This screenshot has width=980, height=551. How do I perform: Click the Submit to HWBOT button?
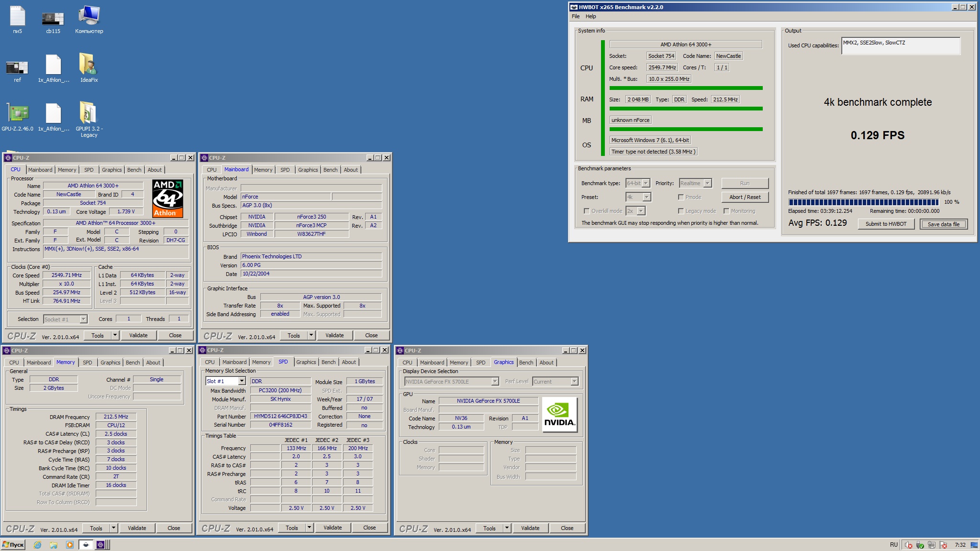[x=886, y=224]
